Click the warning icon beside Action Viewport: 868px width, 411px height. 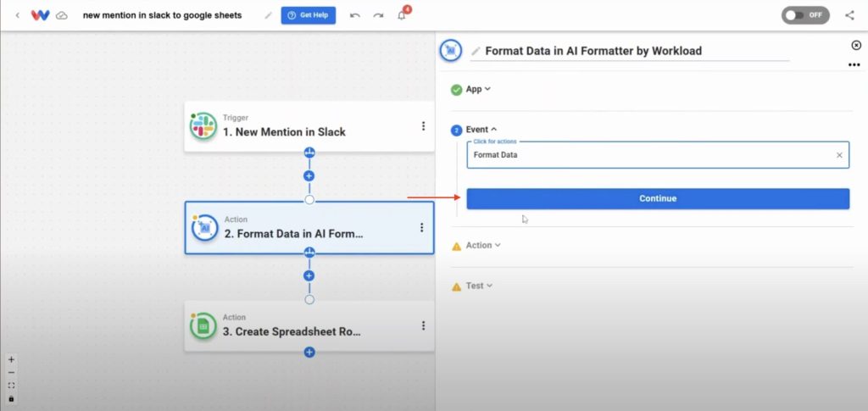coord(457,246)
